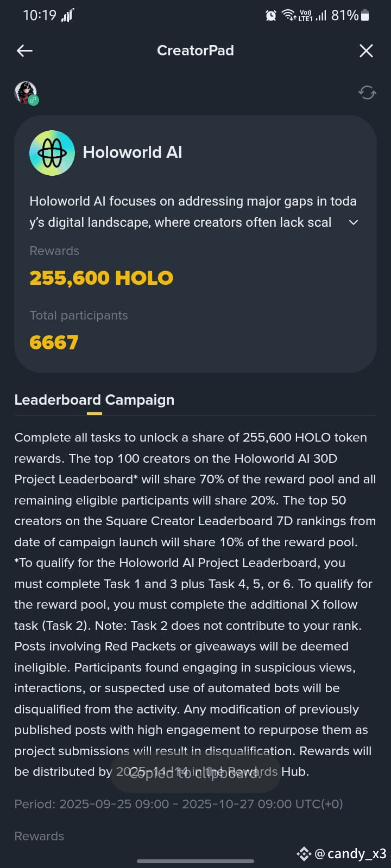Tap the green link badge on avatar

point(33,100)
